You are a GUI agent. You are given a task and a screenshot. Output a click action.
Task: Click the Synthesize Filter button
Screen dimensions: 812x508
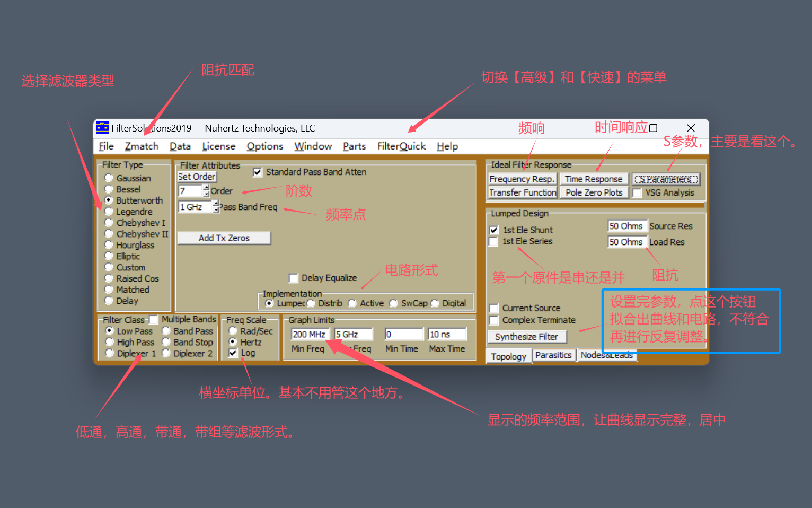tap(526, 337)
